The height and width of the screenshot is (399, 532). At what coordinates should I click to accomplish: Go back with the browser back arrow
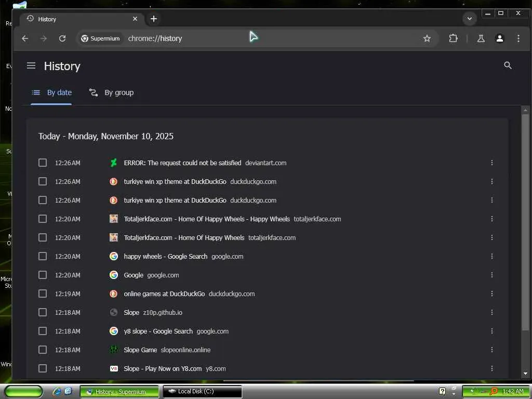point(25,38)
